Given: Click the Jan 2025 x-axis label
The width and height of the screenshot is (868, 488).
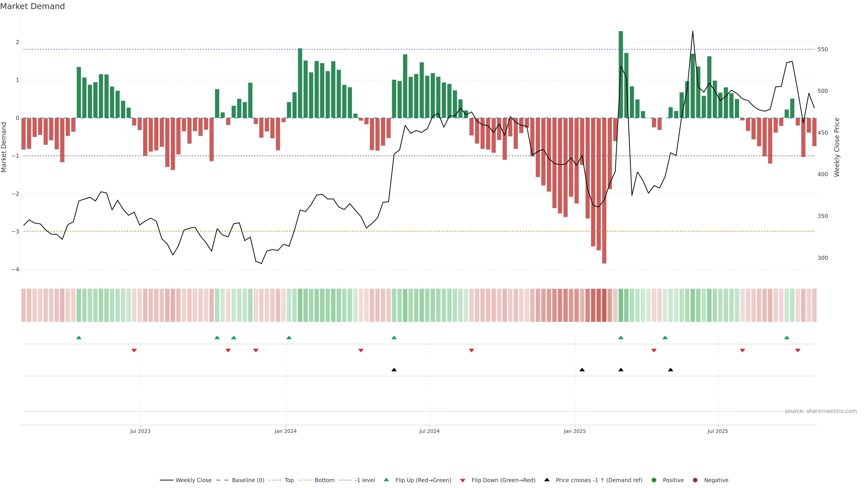Looking at the screenshot, I should click(x=575, y=431).
